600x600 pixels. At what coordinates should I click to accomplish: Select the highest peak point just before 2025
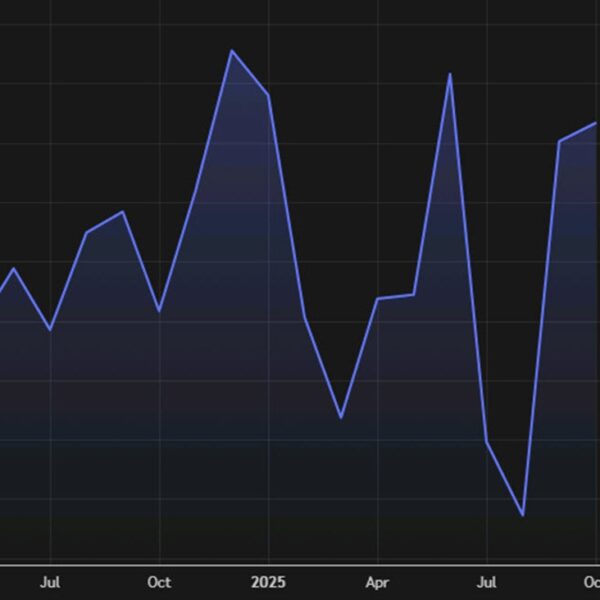coord(232,51)
